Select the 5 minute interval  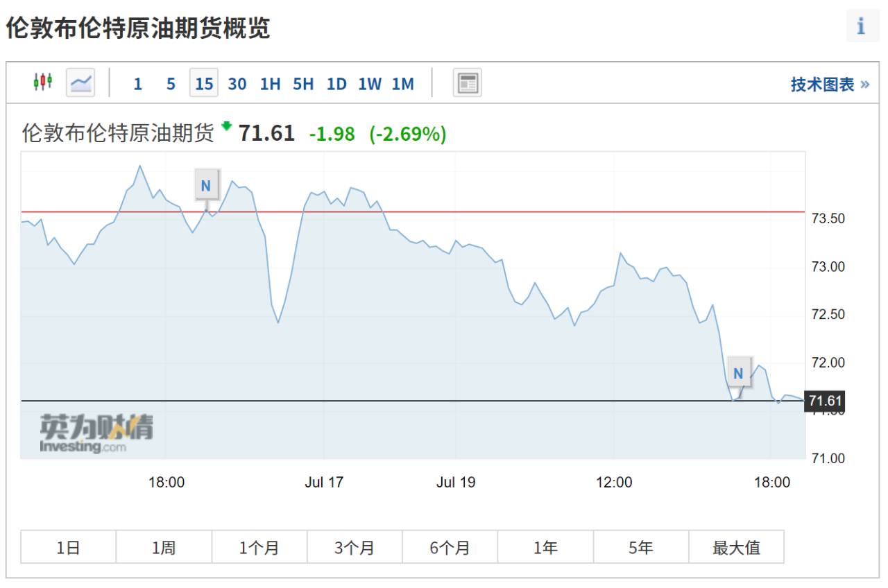(x=171, y=84)
